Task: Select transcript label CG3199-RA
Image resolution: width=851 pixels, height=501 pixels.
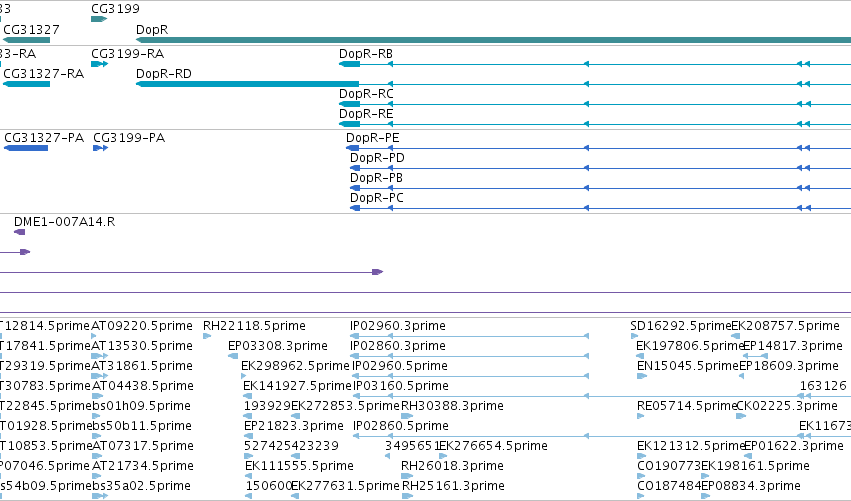Action: click(x=128, y=54)
